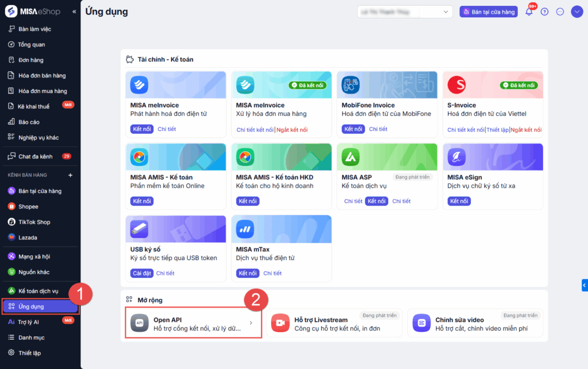The height and width of the screenshot is (369, 588).
Task: Connect MISA mTax
Action: point(248,273)
